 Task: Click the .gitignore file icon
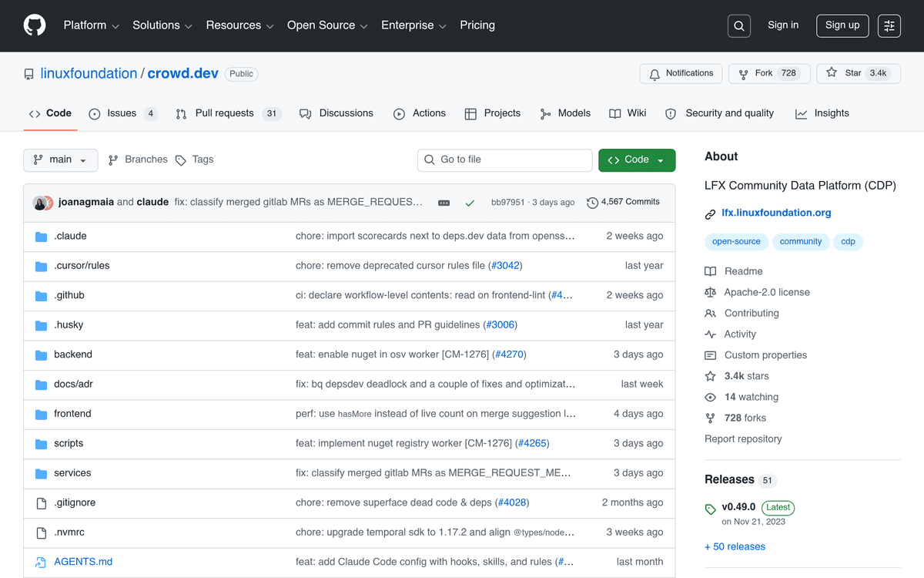[x=42, y=503]
